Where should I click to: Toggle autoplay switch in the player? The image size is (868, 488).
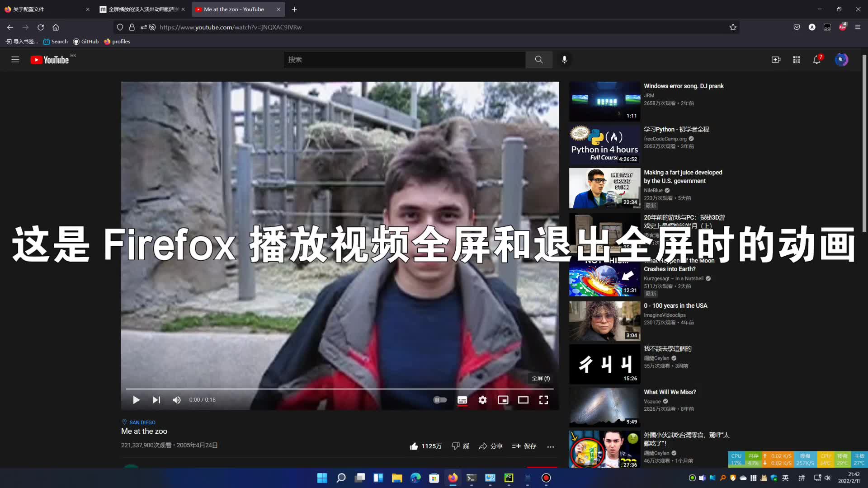click(440, 399)
